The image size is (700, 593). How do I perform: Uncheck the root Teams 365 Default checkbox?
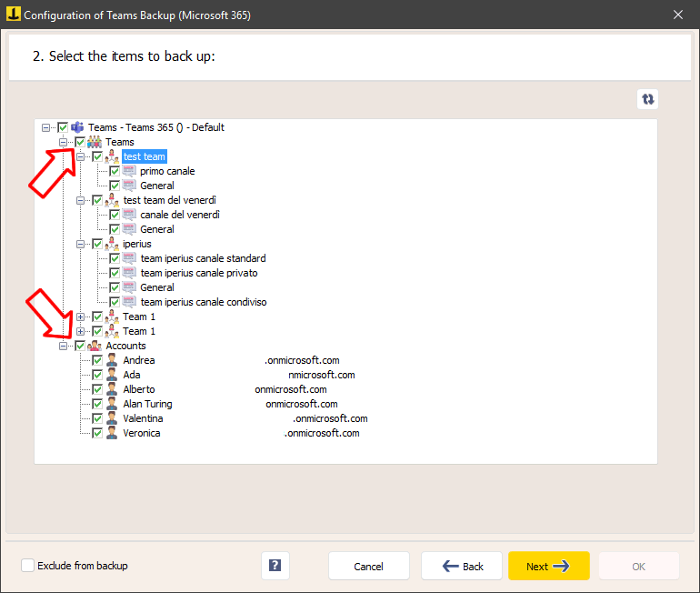coord(63,127)
